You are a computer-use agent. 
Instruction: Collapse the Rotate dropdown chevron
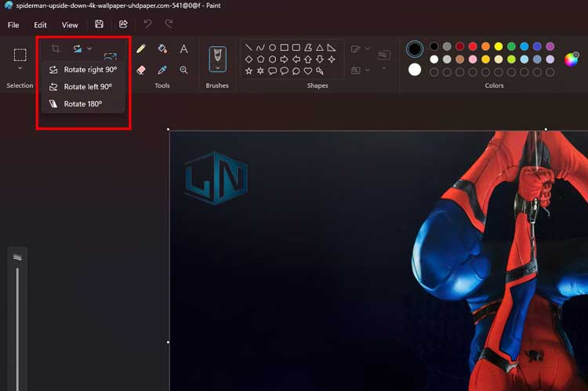[x=89, y=49]
